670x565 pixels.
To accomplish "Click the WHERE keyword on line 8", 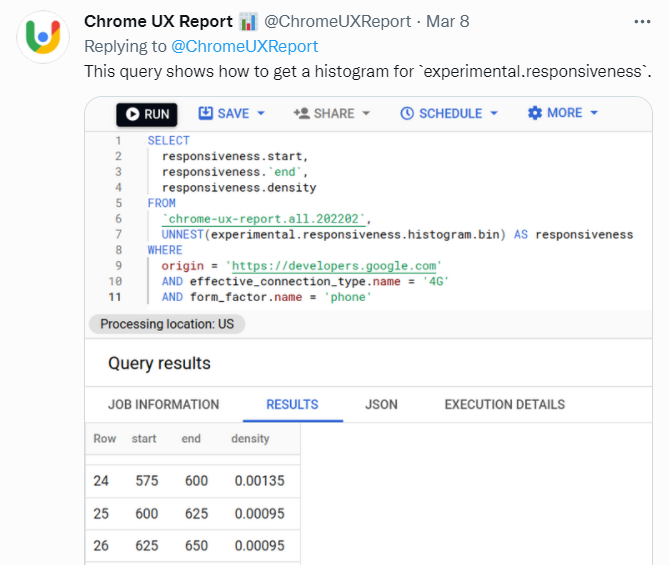I will tap(165, 250).
